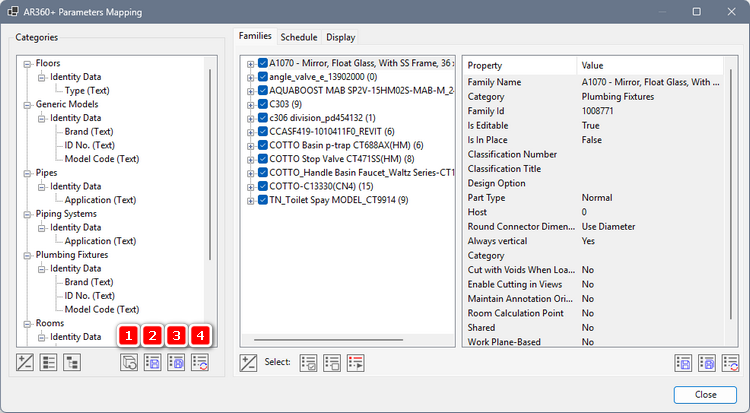The image size is (750, 413).
Task: Click the save icon below the Property table
Action: [x=683, y=363]
